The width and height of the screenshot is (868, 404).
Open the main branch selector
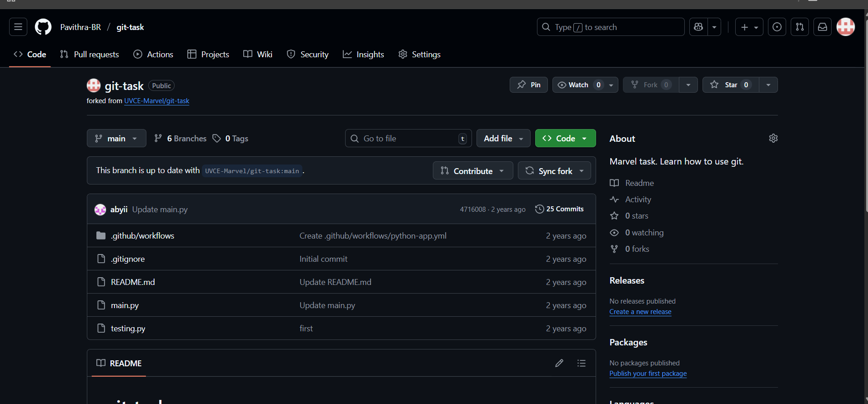[116, 139]
